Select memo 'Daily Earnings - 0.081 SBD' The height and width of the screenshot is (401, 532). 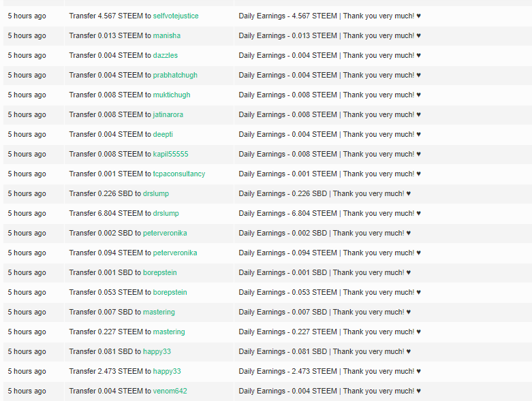(283, 351)
